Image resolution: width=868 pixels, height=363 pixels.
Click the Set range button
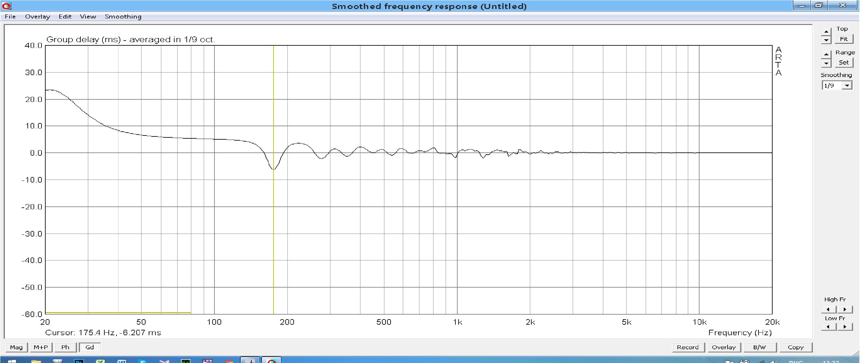coord(843,62)
